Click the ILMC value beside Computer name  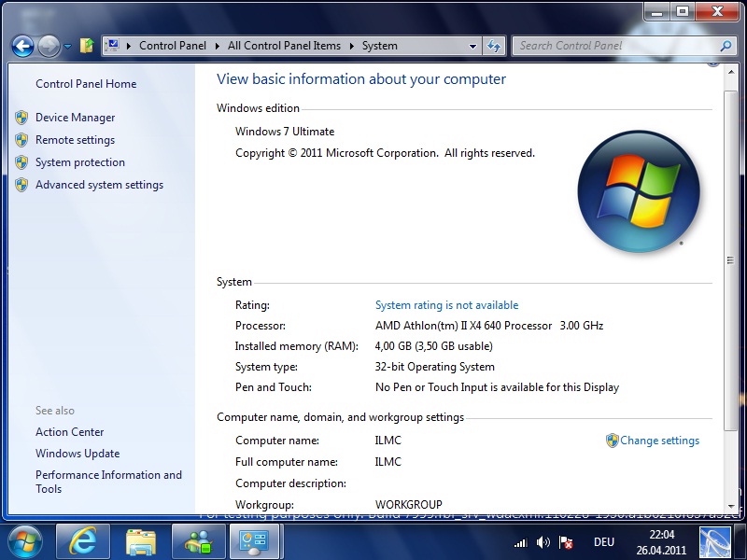pos(388,441)
